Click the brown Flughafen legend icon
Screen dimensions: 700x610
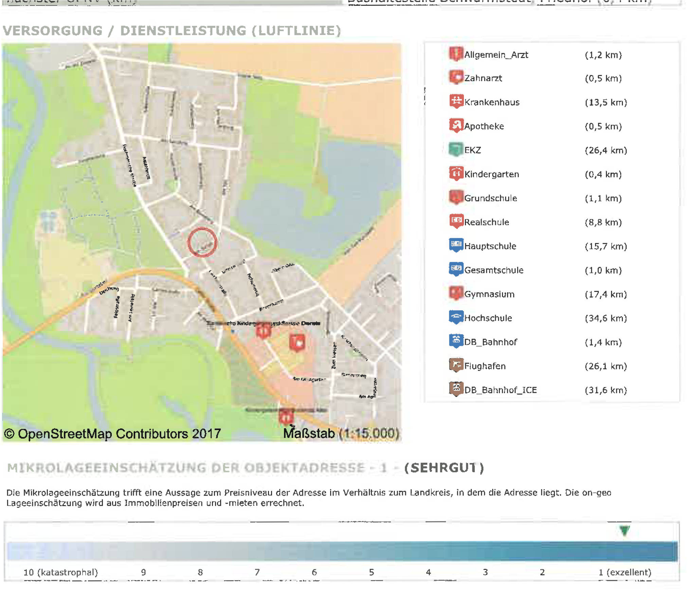(x=456, y=365)
